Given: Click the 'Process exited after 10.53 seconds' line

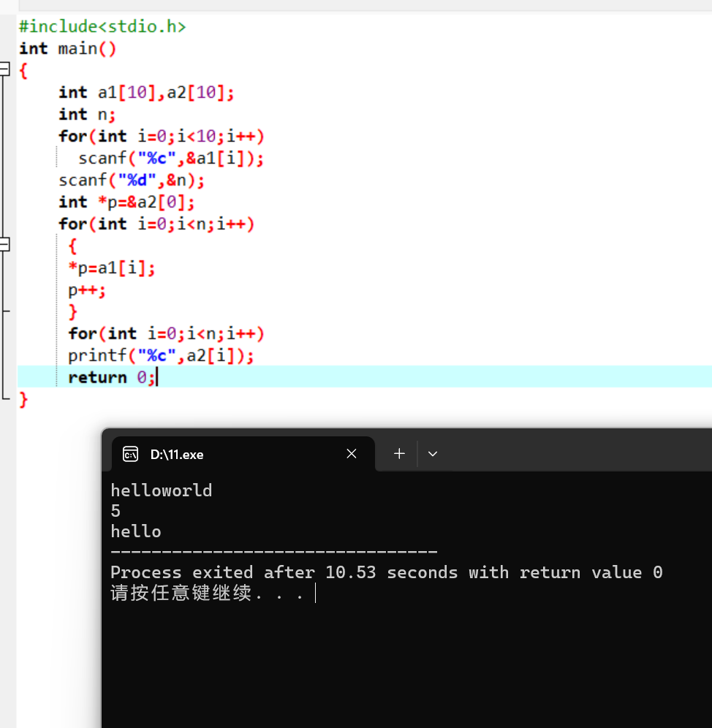Looking at the screenshot, I should point(387,572).
